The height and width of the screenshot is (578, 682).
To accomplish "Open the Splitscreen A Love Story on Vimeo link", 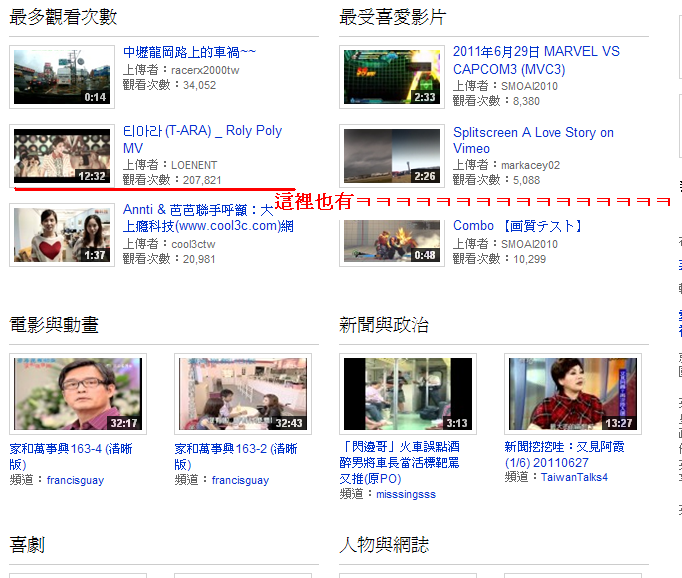I will (x=533, y=140).
